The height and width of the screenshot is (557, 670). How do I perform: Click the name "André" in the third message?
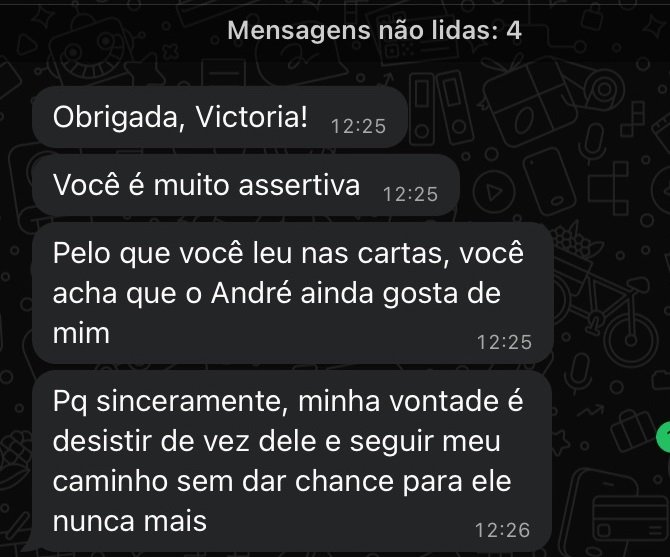tap(252, 293)
